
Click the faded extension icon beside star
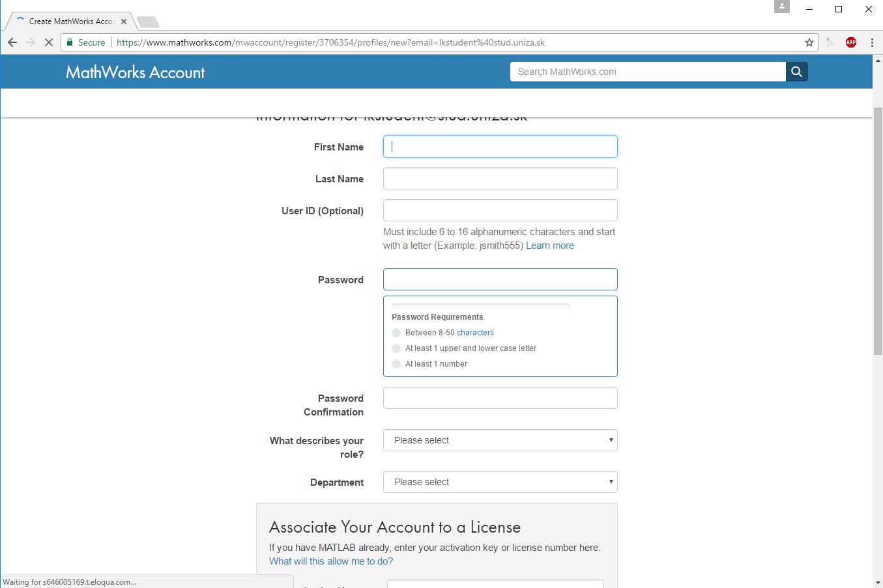[830, 42]
